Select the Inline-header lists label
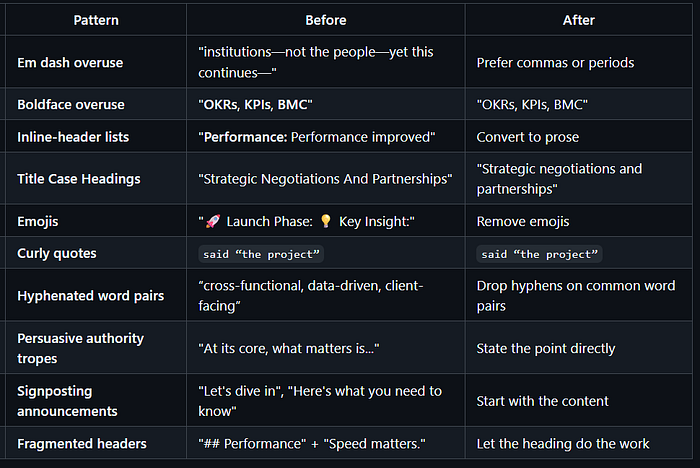 tap(72, 137)
